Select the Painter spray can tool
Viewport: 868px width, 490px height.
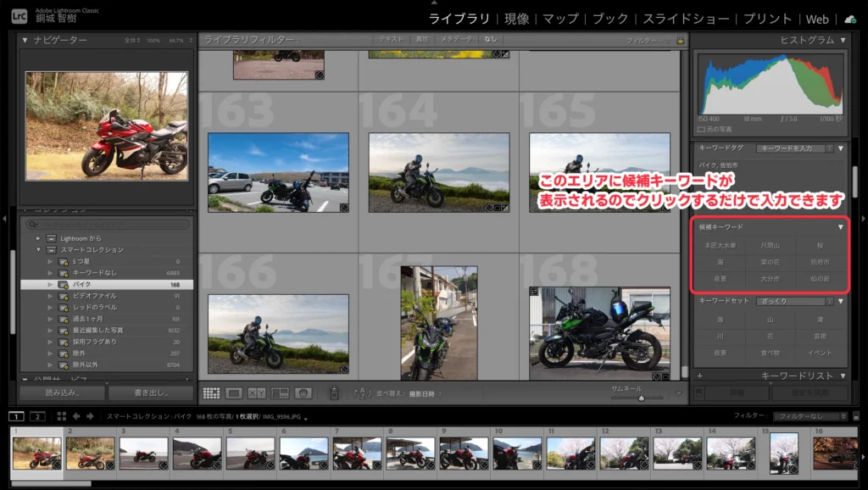pyautogui.click(x=334, y=393)
